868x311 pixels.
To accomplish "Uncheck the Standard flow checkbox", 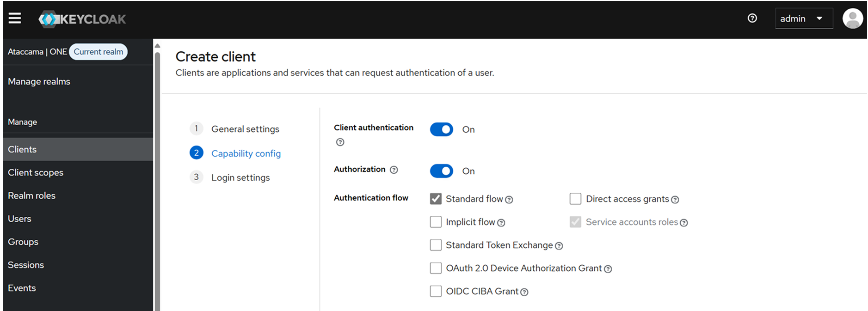I will coord(436,199).
